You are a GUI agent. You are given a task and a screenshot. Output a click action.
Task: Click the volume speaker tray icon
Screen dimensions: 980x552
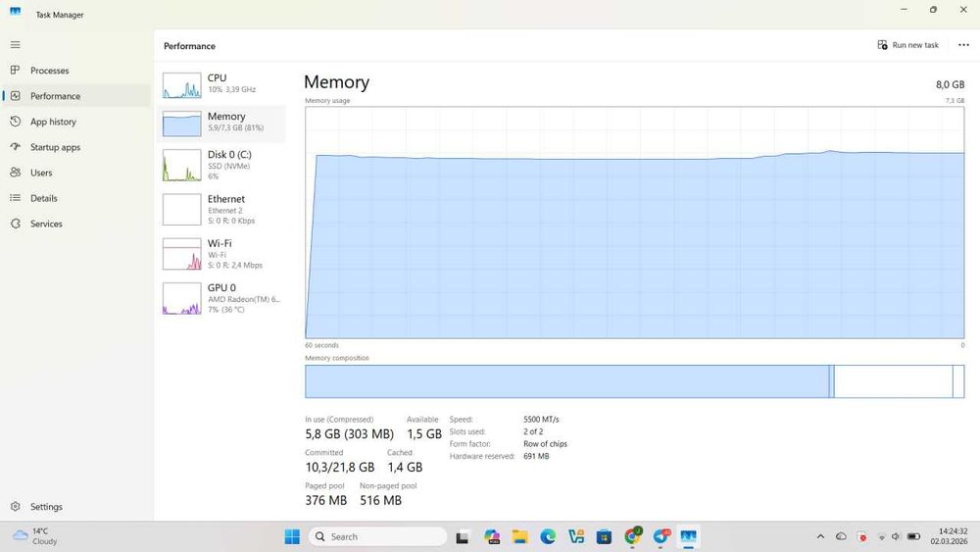(x=896, y=536)
